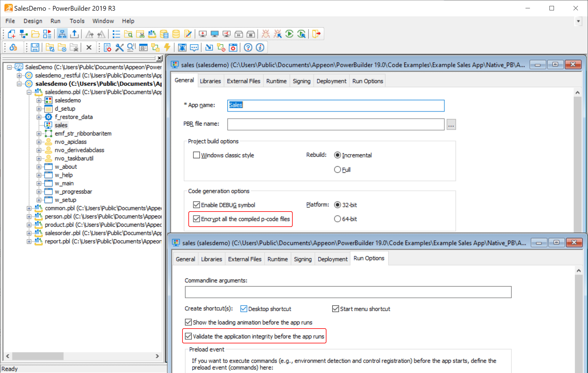Expand the salesdemo_restful target node
The width and height of the screenshot is (588, 373).
(x=19, y=76)
